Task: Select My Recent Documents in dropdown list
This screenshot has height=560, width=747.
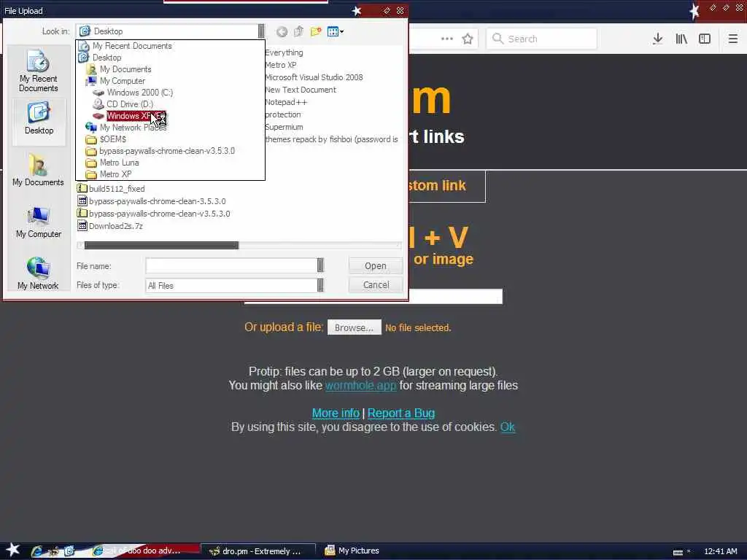Action: [x=133, y=46]
